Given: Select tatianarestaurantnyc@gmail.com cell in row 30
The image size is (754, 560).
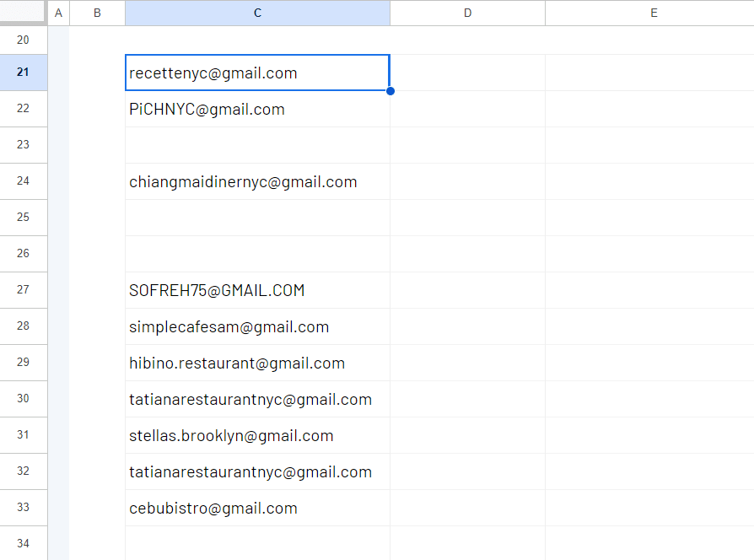Looking at the screenshot, I should click(x=256, y=400).
